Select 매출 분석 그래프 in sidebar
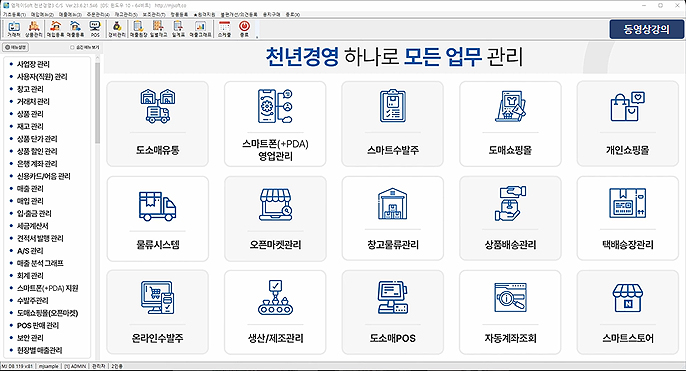 40,263
